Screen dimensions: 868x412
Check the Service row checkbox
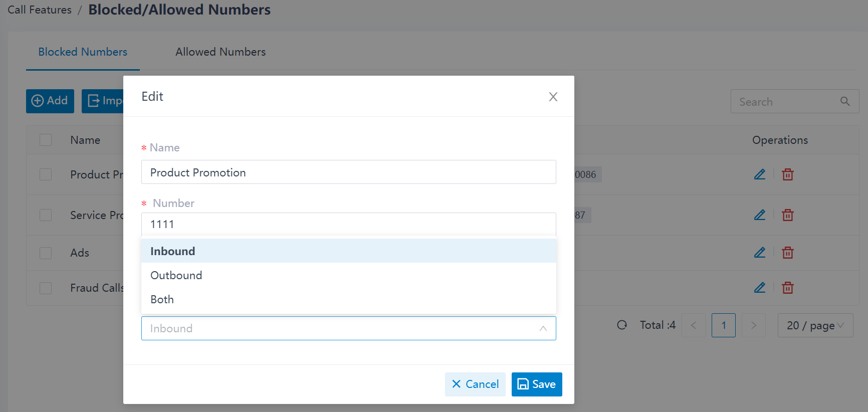(46, 215)
